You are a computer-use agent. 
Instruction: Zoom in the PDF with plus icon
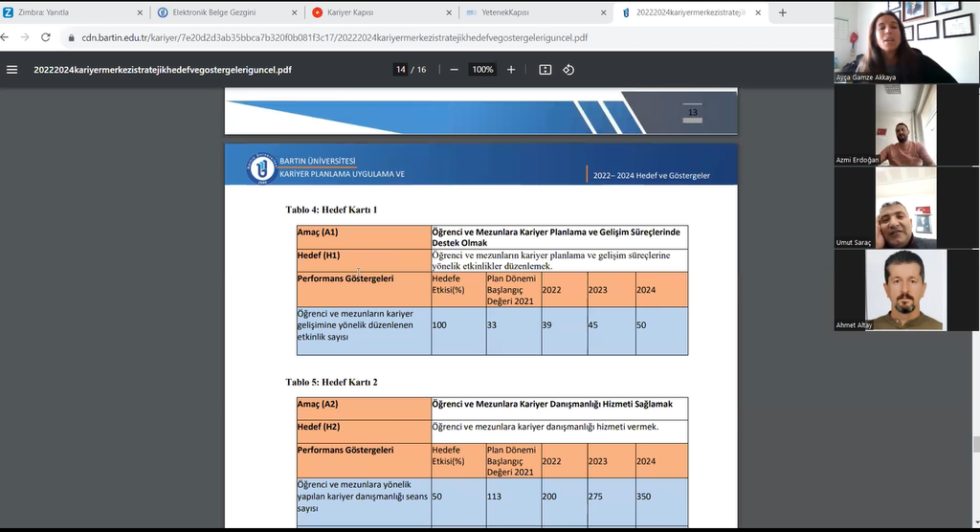511,70
